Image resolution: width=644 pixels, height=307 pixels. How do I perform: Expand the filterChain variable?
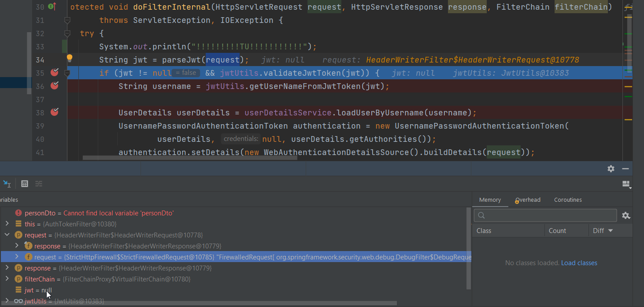coord(7,279)
